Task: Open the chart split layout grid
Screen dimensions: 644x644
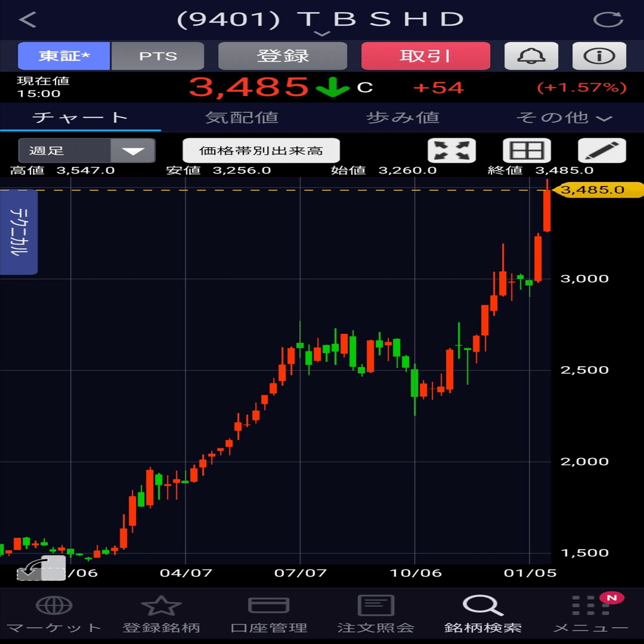Action: pyautogui.click(x=527, y=150)
